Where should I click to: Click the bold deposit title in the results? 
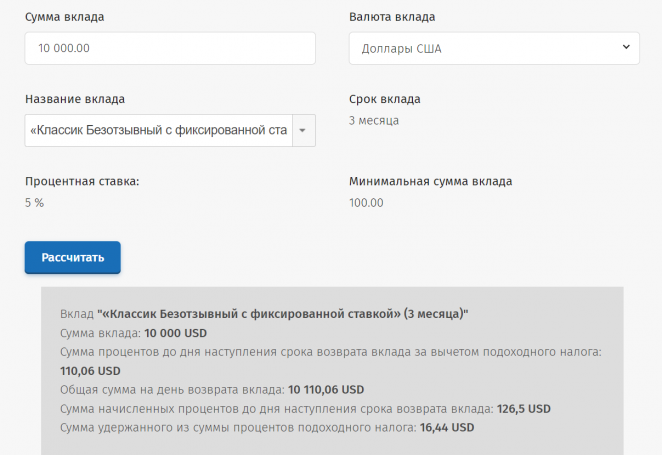point(283,313)
